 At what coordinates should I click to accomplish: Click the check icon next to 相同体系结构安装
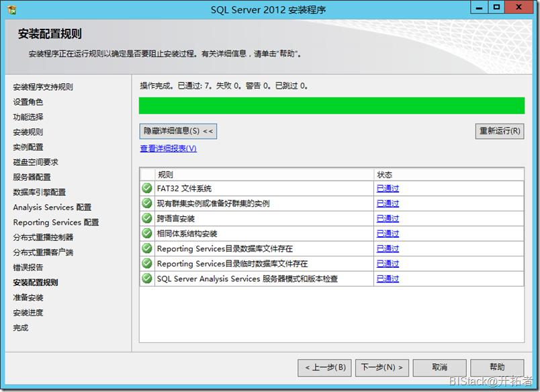click(147, 234)
